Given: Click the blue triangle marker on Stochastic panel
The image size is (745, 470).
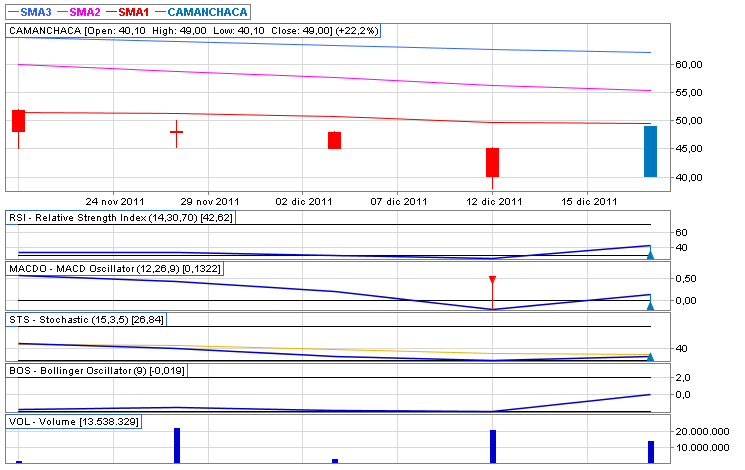Looking at the screenshot, I should coord(650,356).
